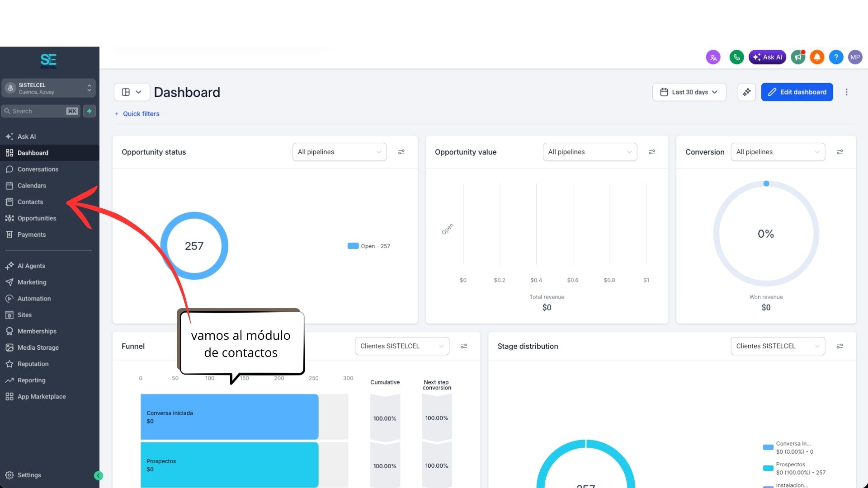Expand the Last 30 days date dropdown
This screenshot has width=868, height=488.
pyautogui.click(x=689, y=92)
